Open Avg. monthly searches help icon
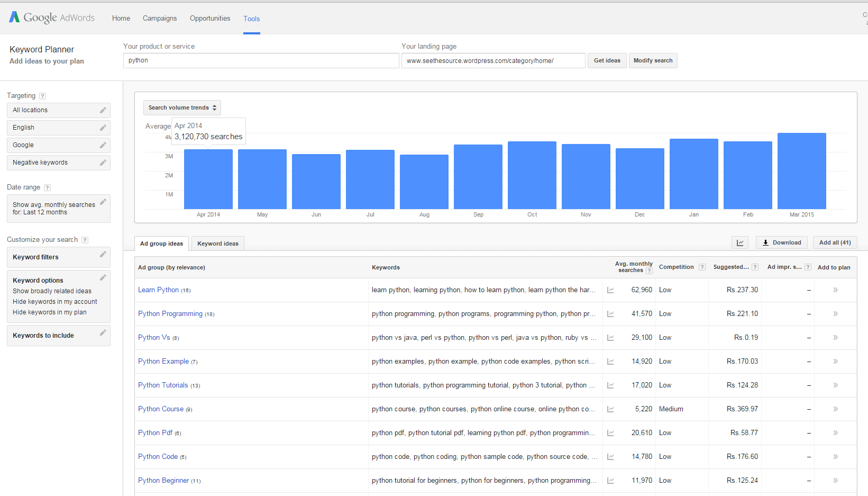Image resolution: width=868 pixels, height=496 pixels. (649, 270)
